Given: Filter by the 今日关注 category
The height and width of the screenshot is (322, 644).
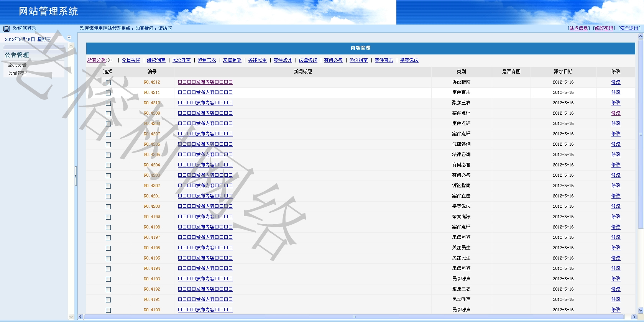Looking at the screenshot, I should 131,60.
